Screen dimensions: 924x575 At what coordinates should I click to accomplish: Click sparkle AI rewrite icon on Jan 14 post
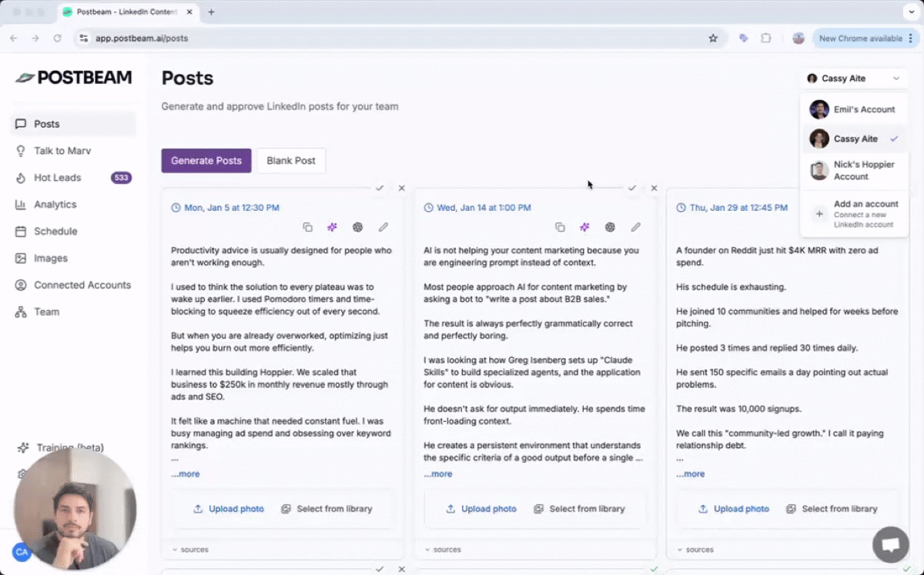(584, 227)
